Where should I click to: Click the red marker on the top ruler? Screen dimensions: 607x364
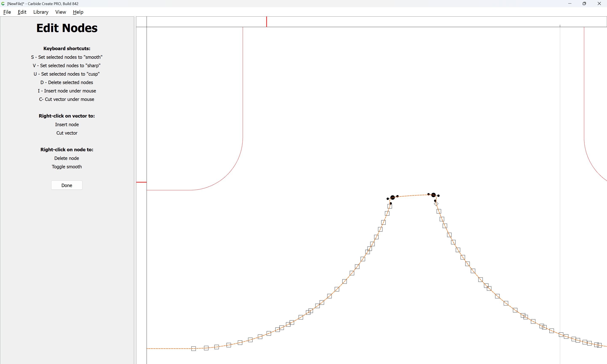pyautogui.click(x=266, y=21)
